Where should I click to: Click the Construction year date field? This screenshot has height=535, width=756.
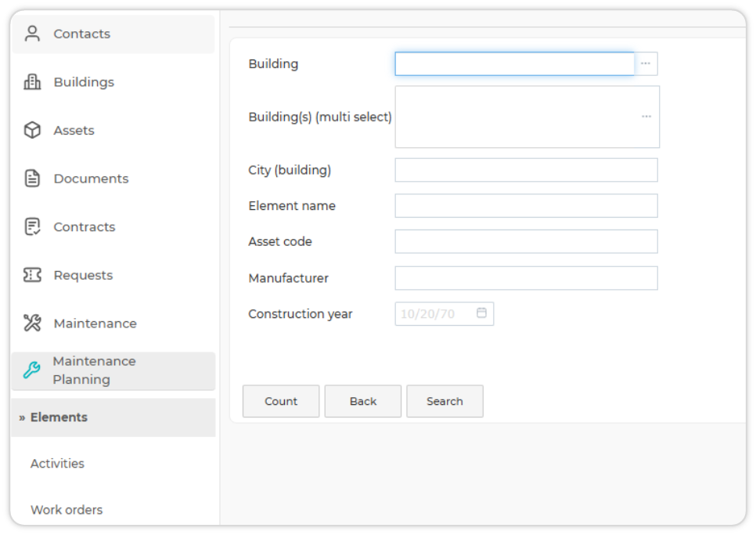coord(444,313)
